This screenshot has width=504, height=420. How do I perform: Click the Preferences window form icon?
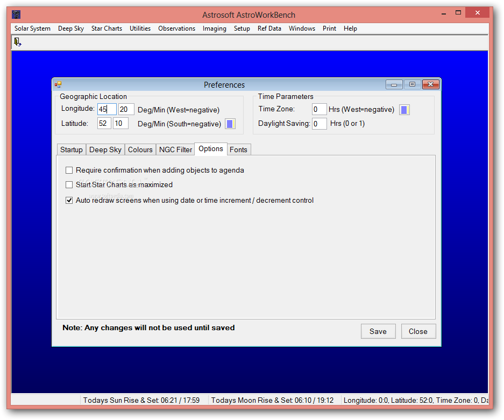coord(58,84)
